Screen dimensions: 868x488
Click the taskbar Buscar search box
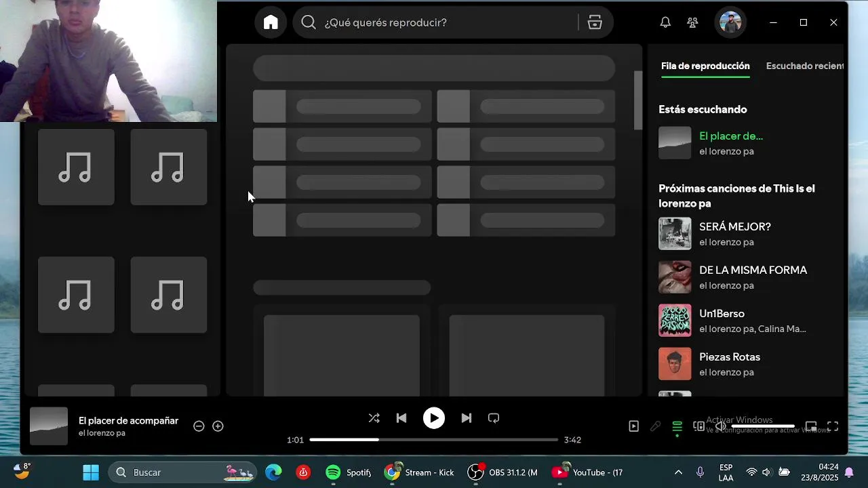pos(184,472)
